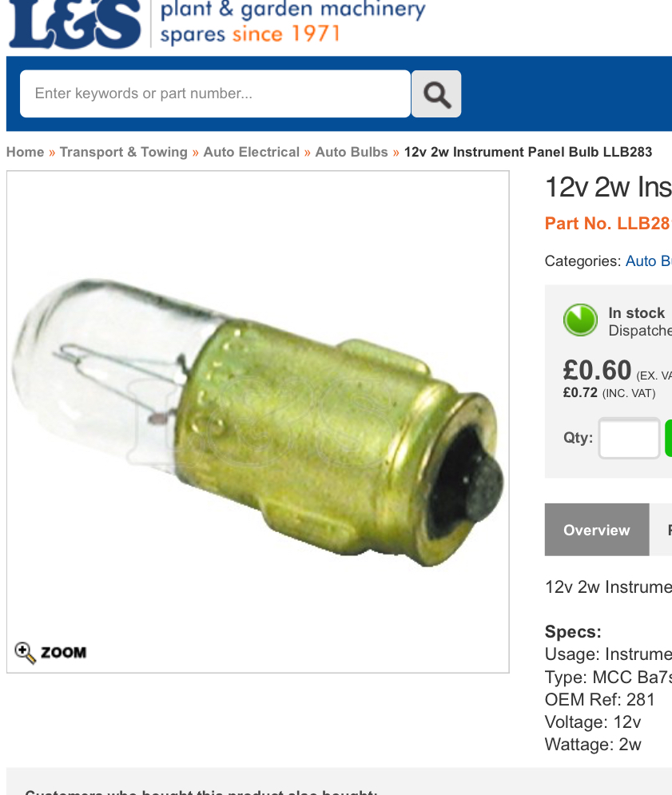Navigate to Auto Bulbs breadcrumb
The image size is (672, 795).
(352, 152)
